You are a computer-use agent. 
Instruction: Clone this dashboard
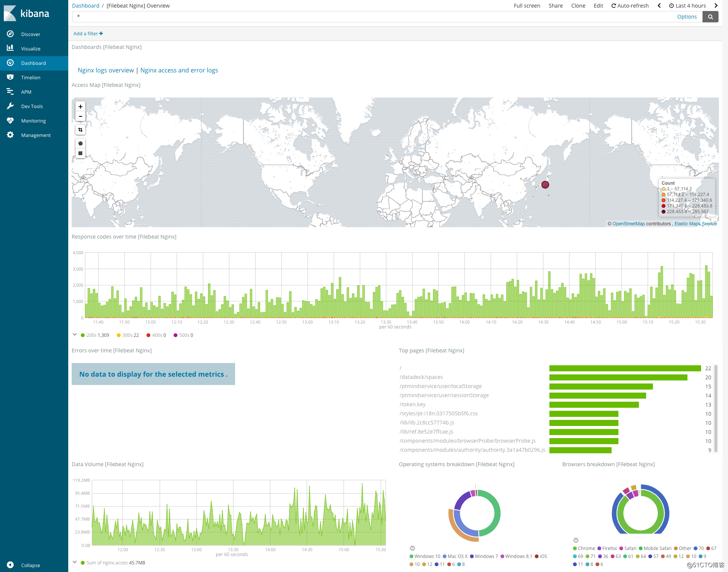pos(578,6)
